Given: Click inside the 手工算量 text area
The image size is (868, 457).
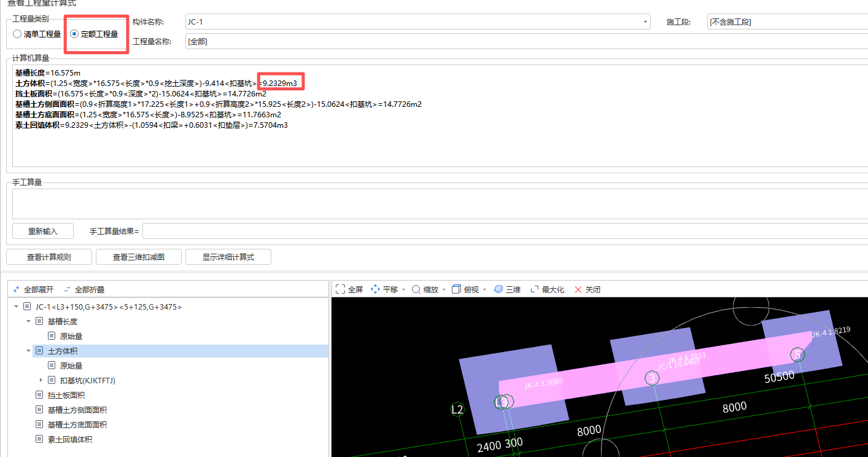Looking at the screenshot, I should (x=440, y=204).
